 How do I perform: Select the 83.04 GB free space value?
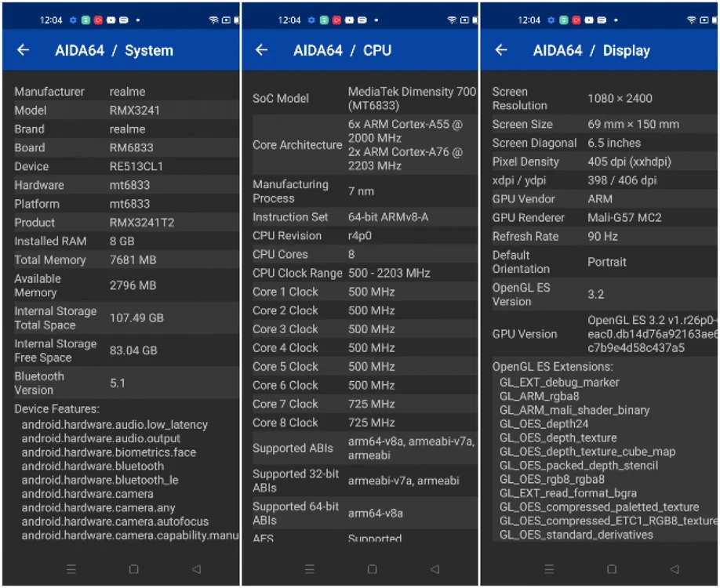tap(133, 350)
